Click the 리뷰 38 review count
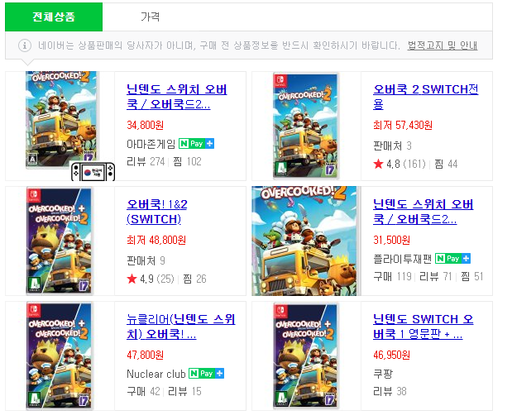The image size is (512, 420). click(390, 391)
